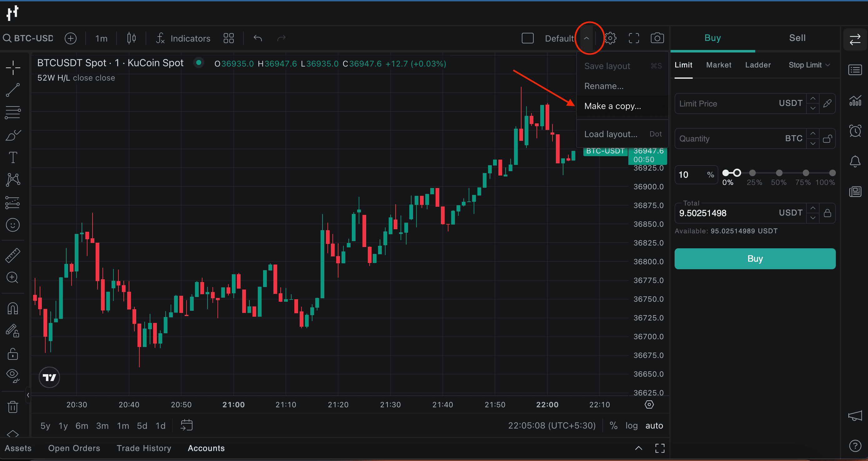Click the undo arrow

click(x=258, y=38)
